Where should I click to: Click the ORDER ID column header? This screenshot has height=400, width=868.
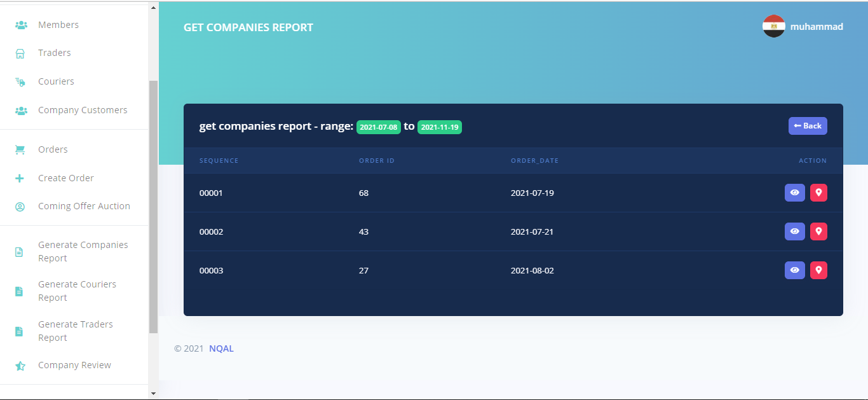[x=377, y=161]
